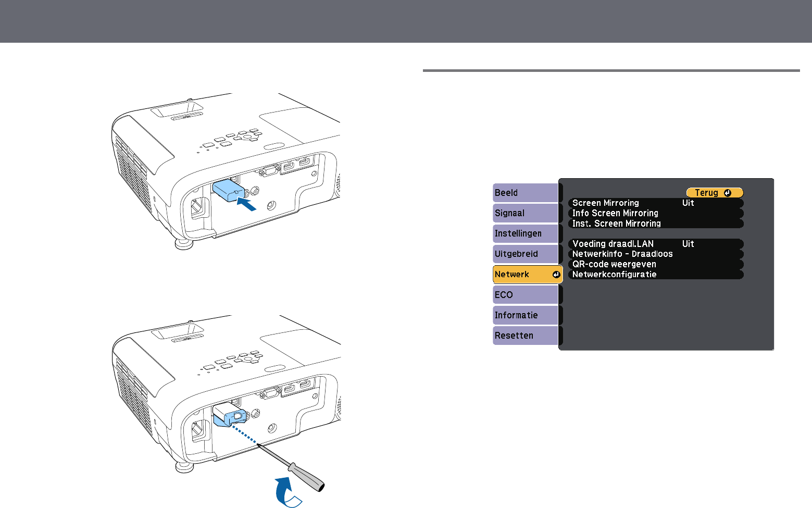The height and width of the screenshot is (508, 812).
Task: Click the blue module cover in bottom illustration
Action: [x=230, y=416]
